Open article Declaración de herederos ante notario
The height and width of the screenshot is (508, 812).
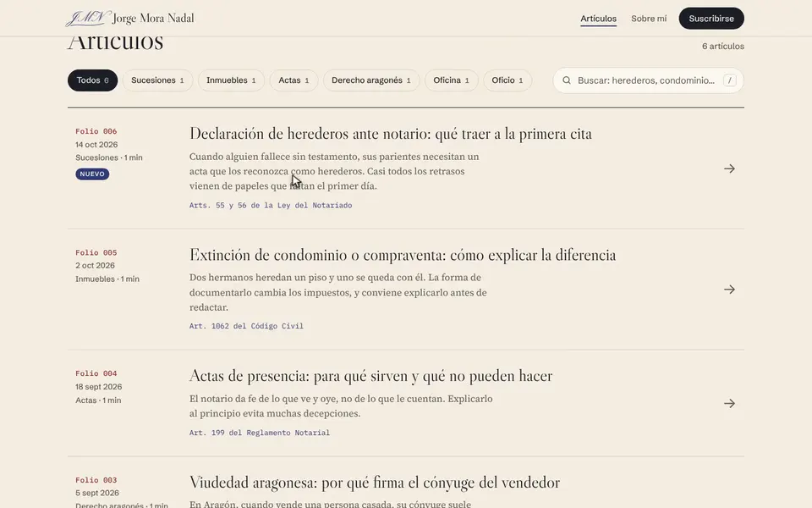coord(391,134)
